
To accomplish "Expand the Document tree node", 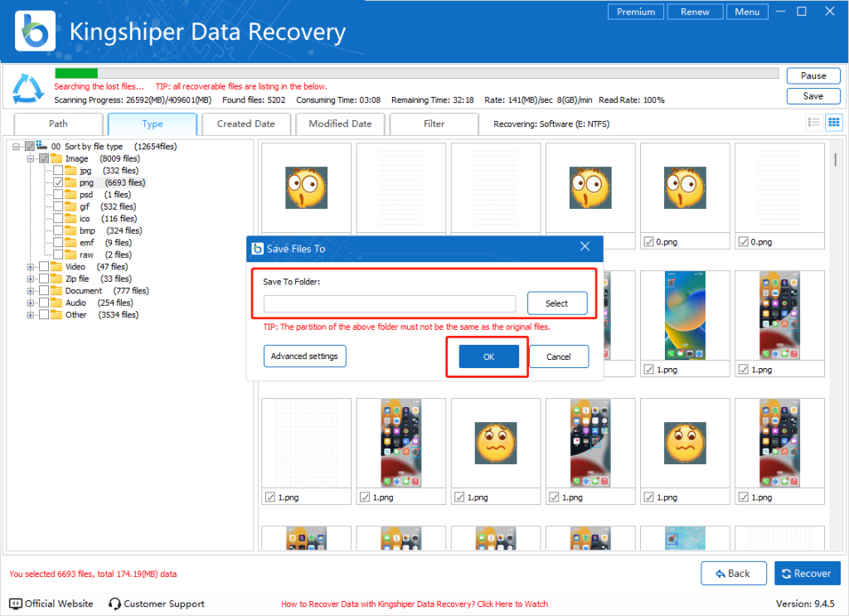I will coord(31,291).
